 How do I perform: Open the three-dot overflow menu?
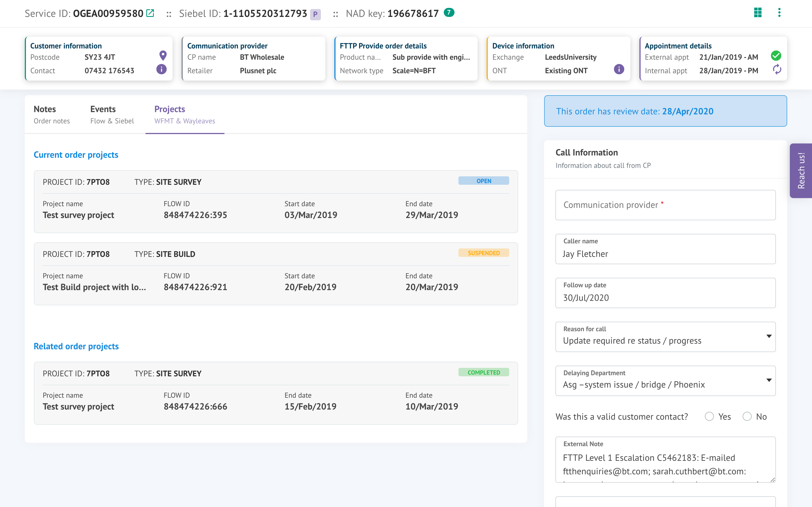click(x=779, y=13)
